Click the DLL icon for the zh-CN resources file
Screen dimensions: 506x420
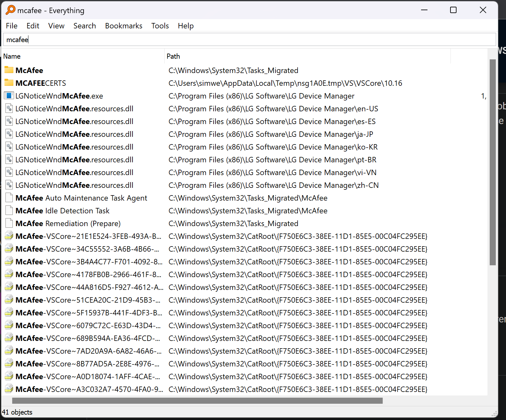(x=9, y=185)
